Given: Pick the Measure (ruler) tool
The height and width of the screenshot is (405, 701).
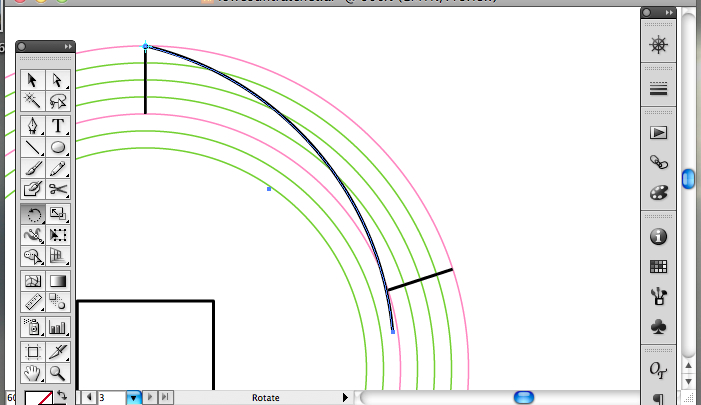Looking at the screenshot, I should point(32,302).
